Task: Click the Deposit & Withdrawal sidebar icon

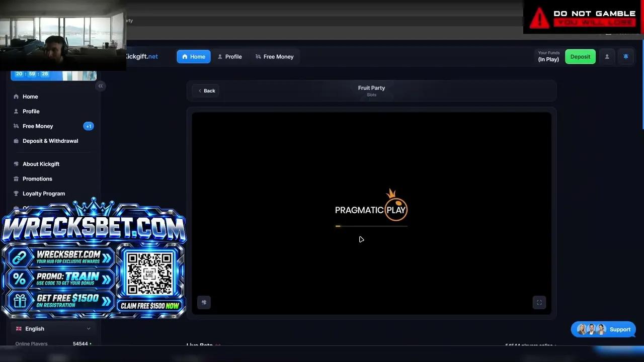Action: coord(16,141)
